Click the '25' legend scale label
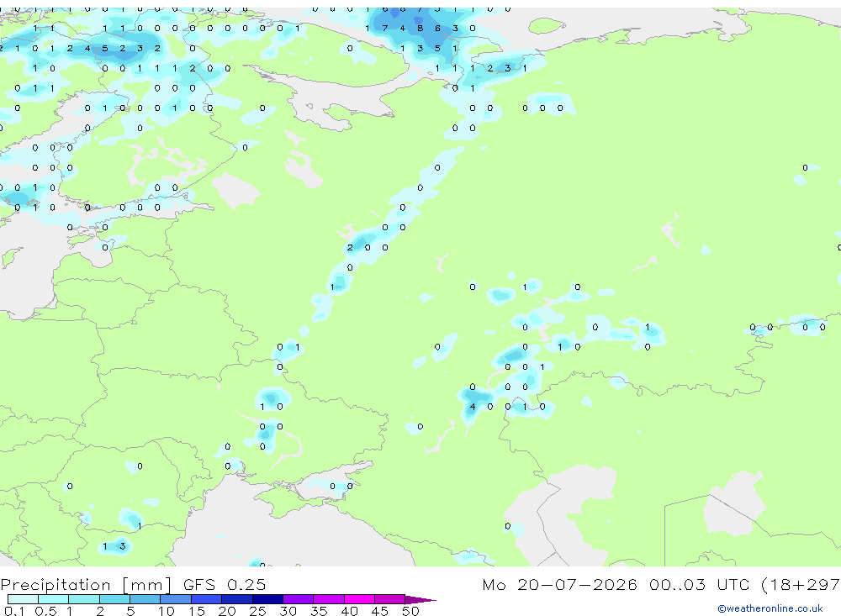Viewport: 841px width, 616px height. click(258, 611)
